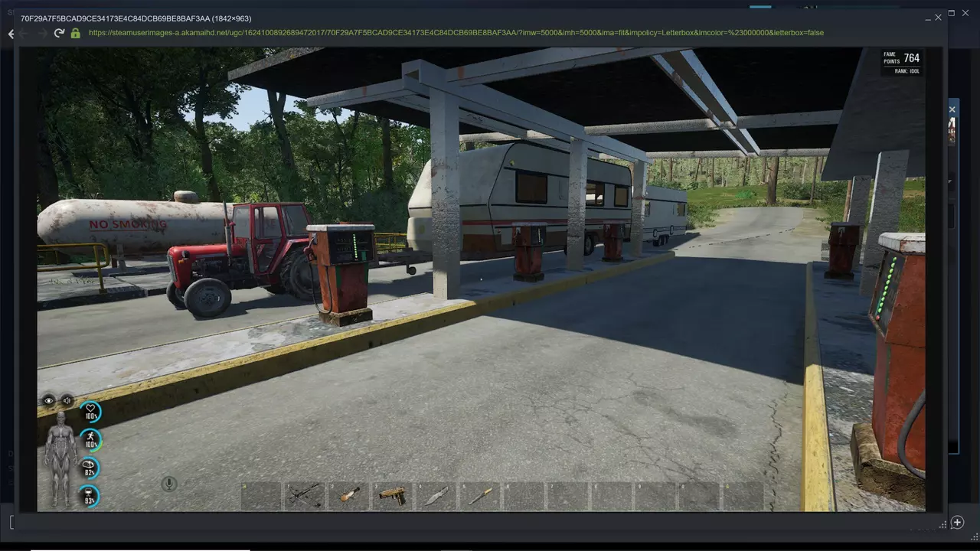Image resolution: width=980 pixels, height=551 pixels.
Task: Click the forward navigation arrow
Action: (x=41, y=33)
